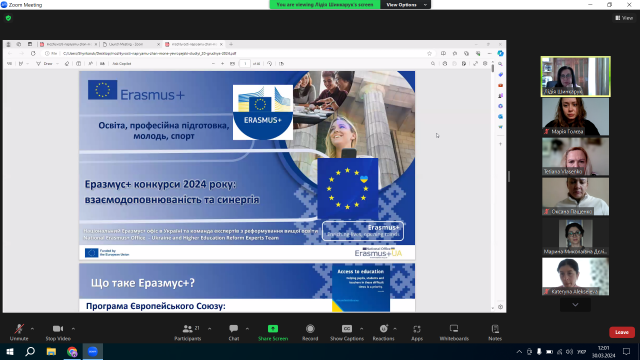Open the Participants panel
This screenshot has width=640, height=360.
pos(188,332)
